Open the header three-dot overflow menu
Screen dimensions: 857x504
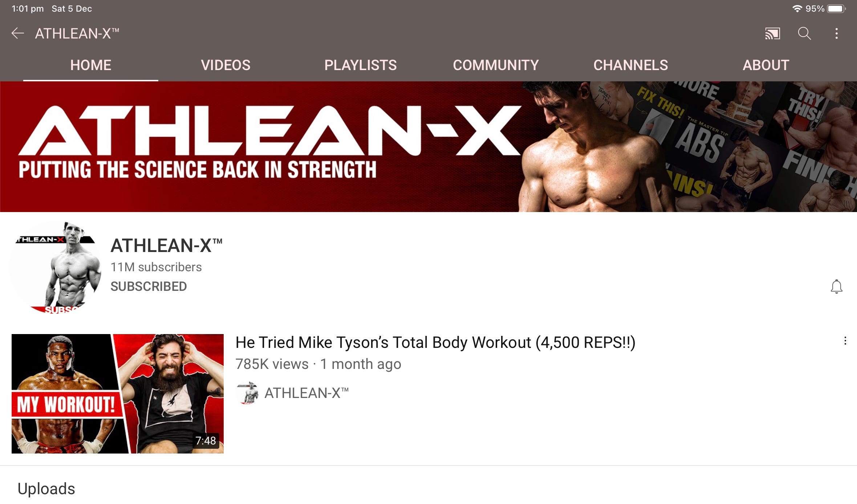point(836,33)
